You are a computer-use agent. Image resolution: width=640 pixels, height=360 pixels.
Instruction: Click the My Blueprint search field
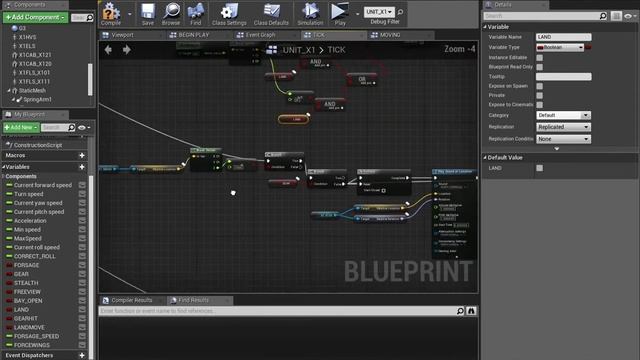[58, 127]
